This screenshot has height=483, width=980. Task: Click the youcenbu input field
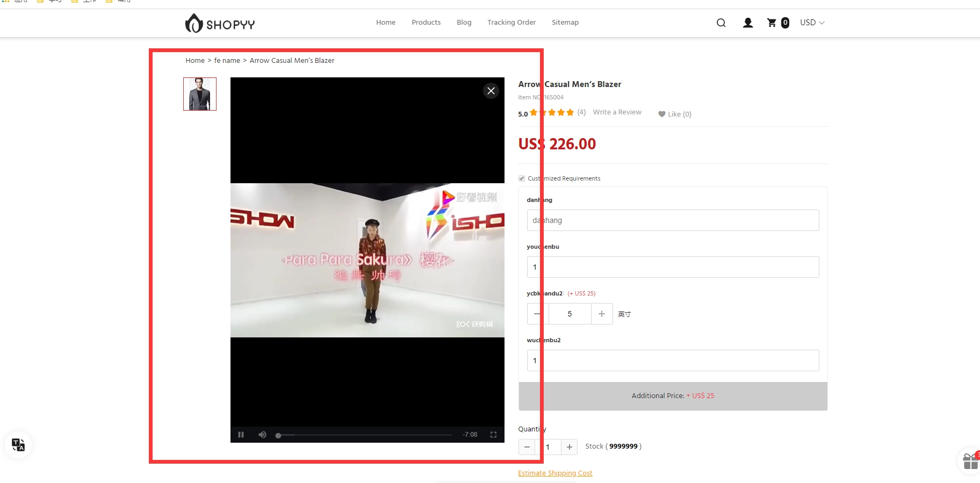[x=673, y=267]
